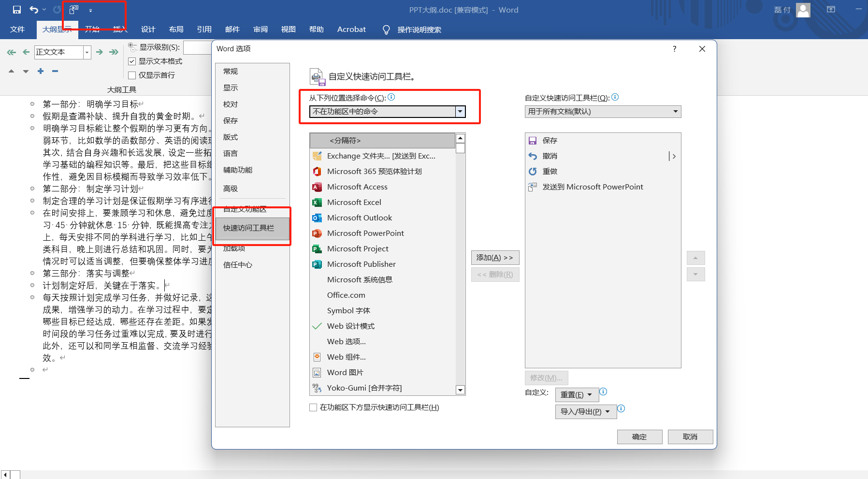Viewport: 868px width, 479px height.
Task: Switch to the Acrobat ribbon tab
Action: [352, 29]
